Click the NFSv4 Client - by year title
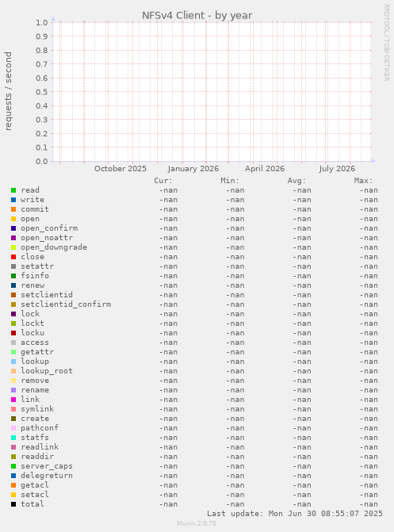The width and height of the screenshot is (394, 532). coord(197,16)
